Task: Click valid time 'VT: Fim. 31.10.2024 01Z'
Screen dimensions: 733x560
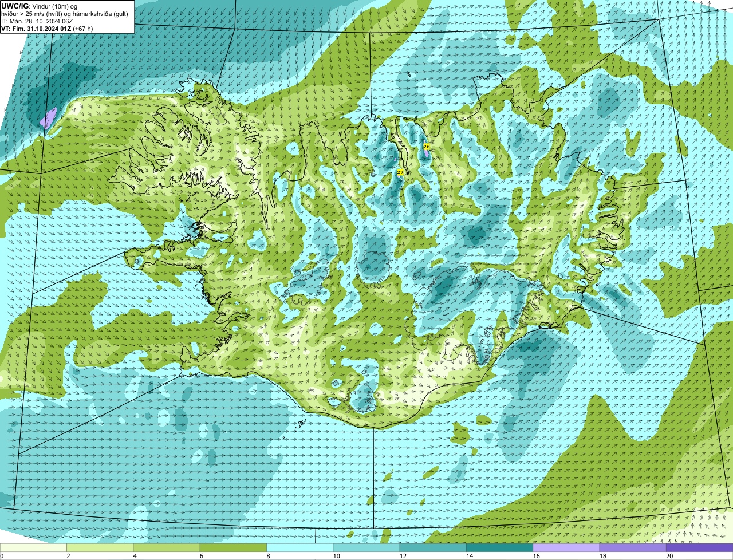Action: pos(36,28)
